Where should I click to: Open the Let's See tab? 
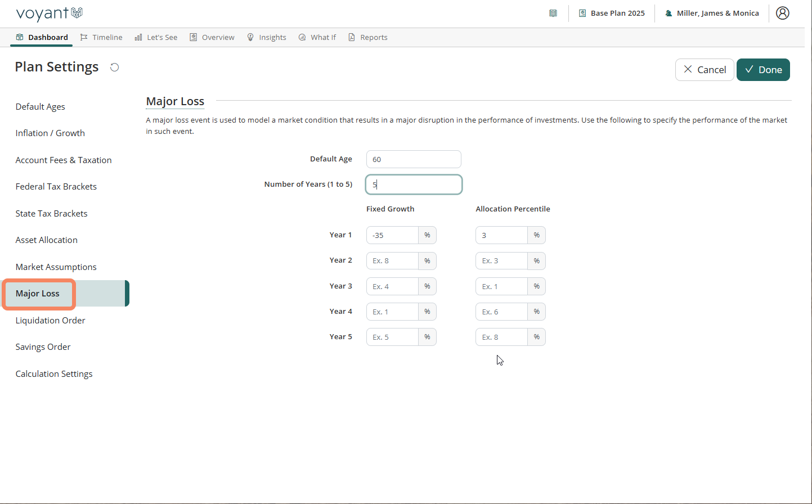tap(156, 37)
